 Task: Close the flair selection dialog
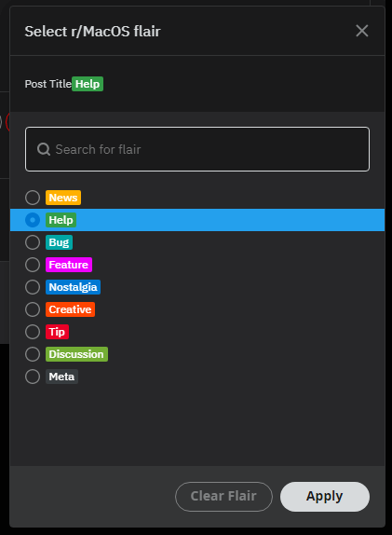tap(361, 31)
